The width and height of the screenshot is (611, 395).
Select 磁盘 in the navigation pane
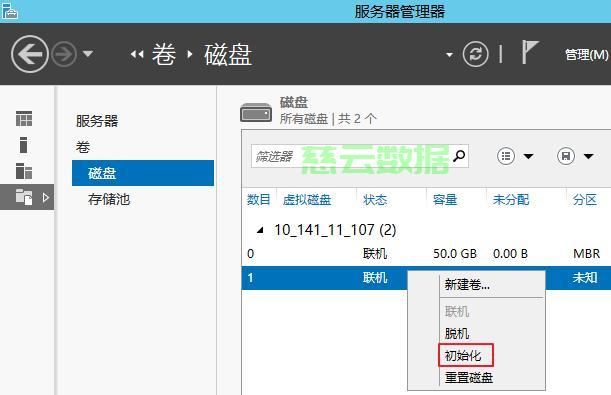143,173
